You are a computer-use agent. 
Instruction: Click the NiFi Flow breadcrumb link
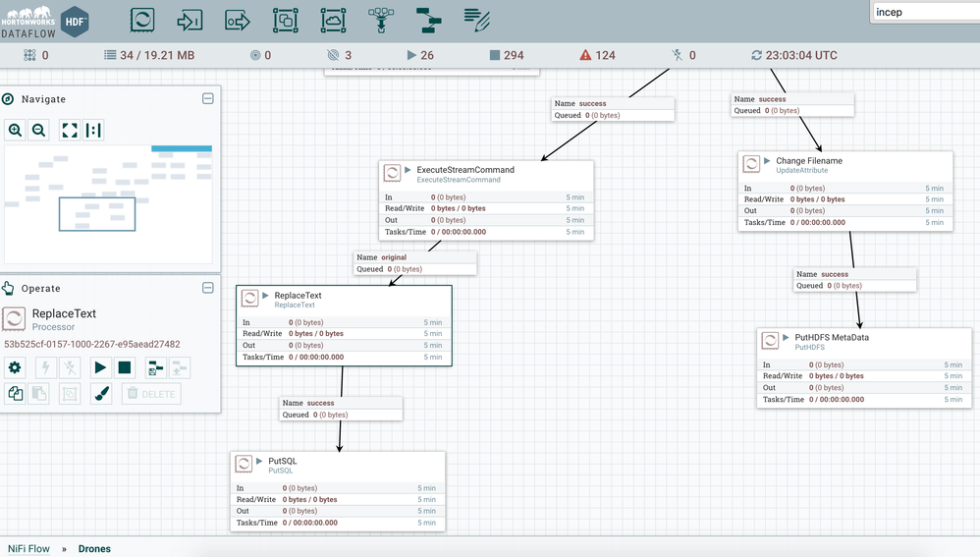pos(28,548)
